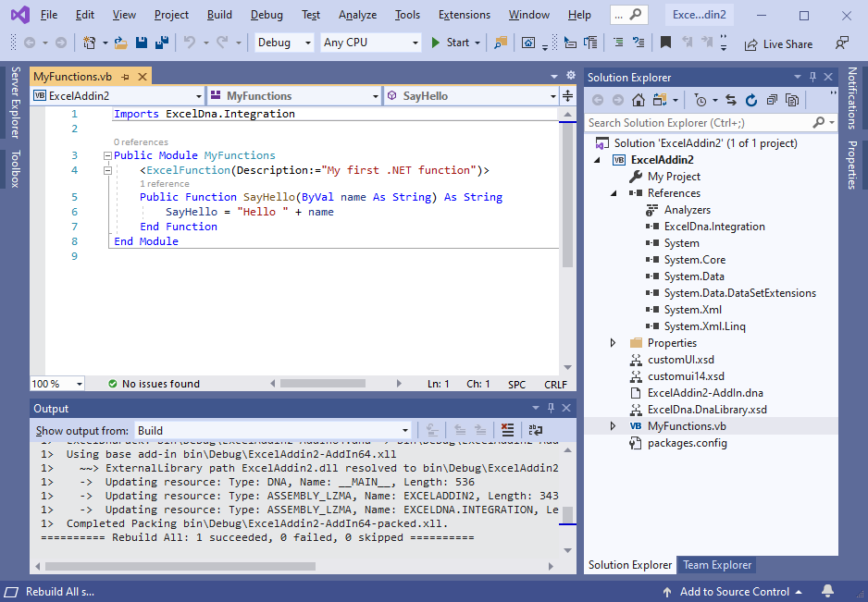Open the Toolbox side tab
The image size is (868, 602).
15,168
